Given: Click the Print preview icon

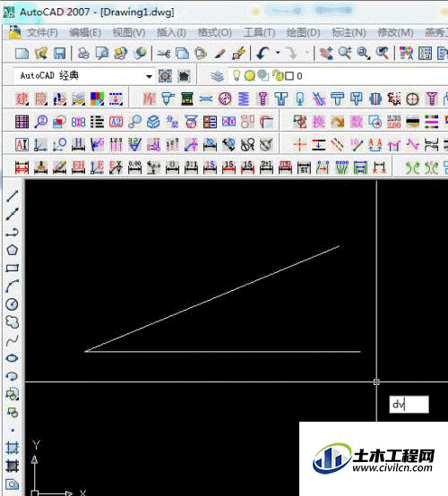Looking at the screenshot, I should [102, 53].
